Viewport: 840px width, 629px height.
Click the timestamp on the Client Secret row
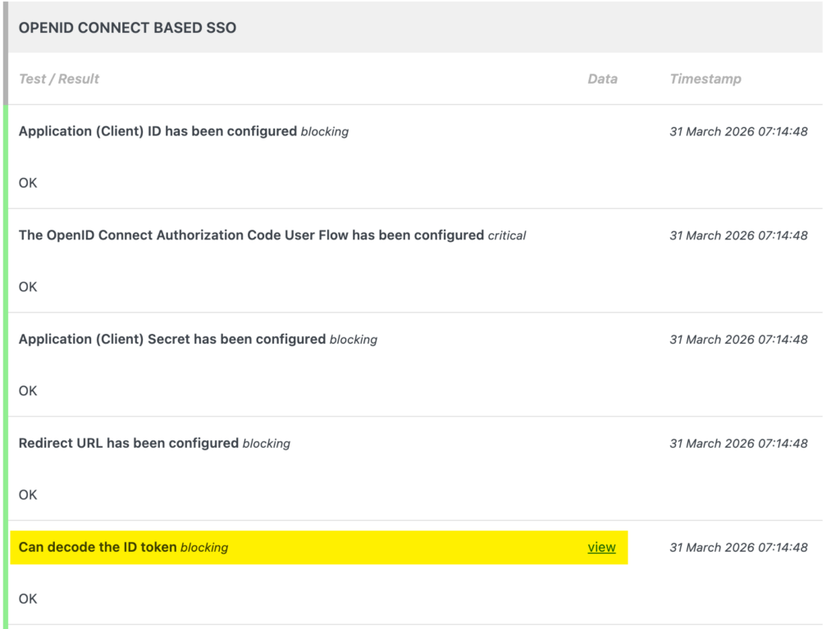click(x=738, y=340)
